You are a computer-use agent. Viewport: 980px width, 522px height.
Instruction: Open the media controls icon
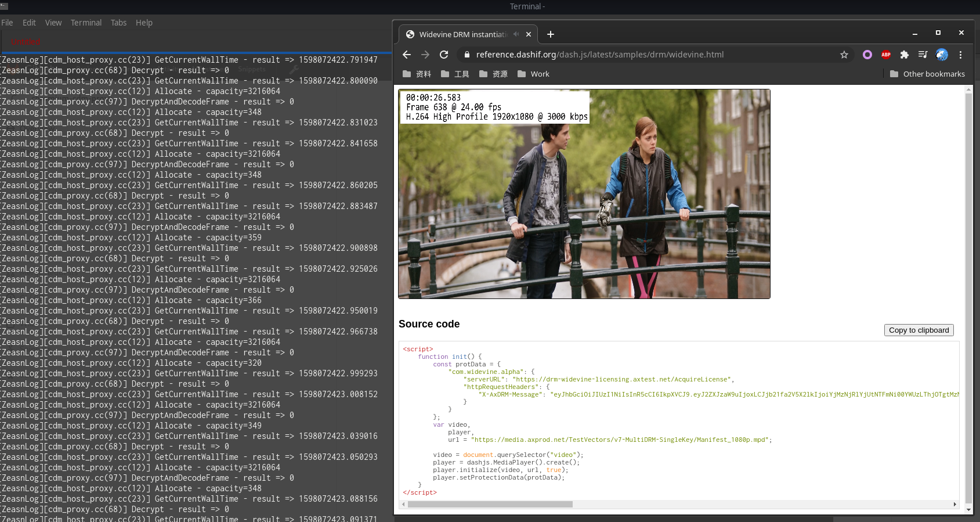click(x=923, y=55)
